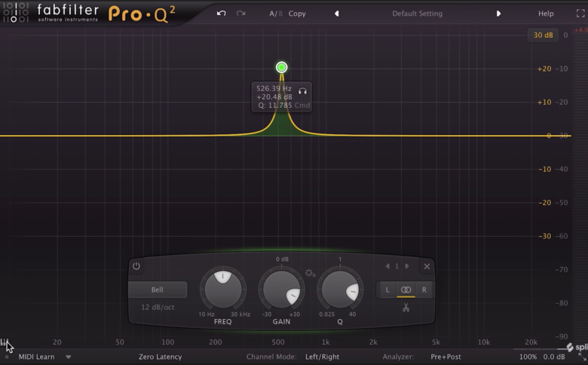Select the green EQ band node
This screenshot has width=588, height=365.
click(282, 67)
